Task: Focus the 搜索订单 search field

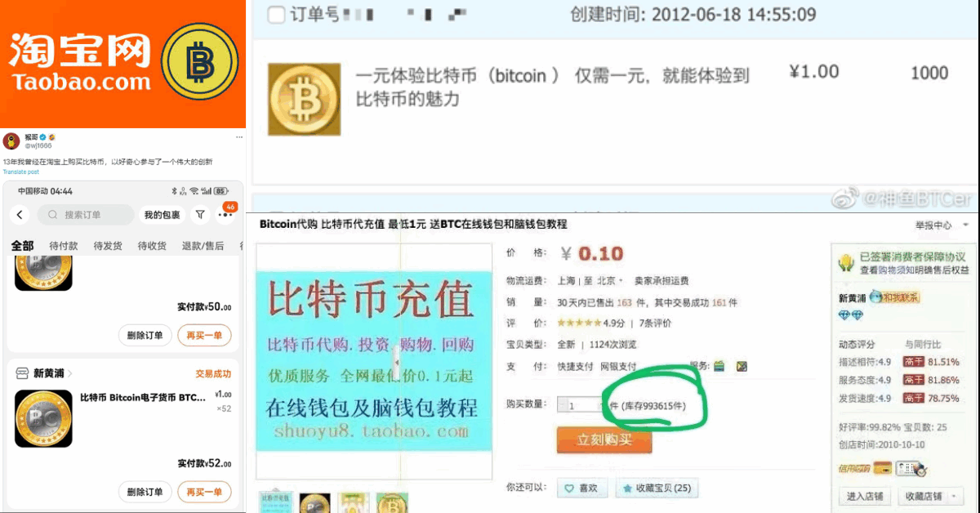Action: [x=86, y=215]
